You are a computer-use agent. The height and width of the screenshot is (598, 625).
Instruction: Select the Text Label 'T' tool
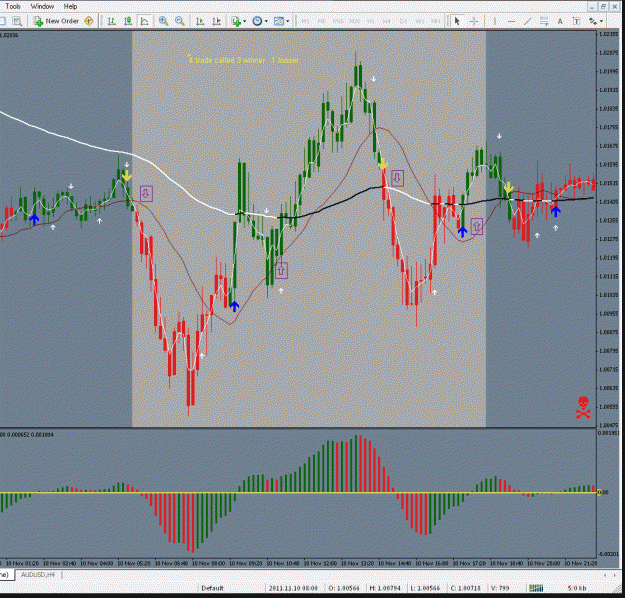(x=576, y=21)
